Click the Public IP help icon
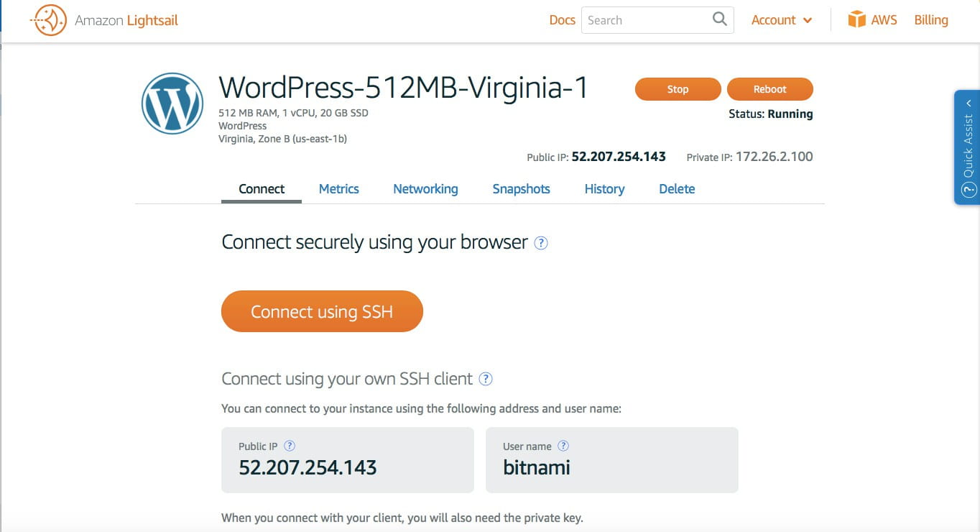 [290, 446]
